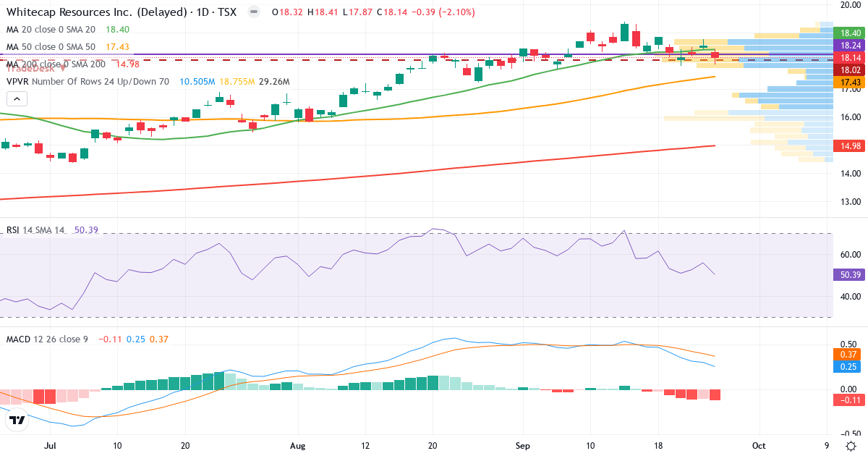Click the red -0.11 MACD axis label
Viewport: 868px width, 456px height.
pos(848,400)
